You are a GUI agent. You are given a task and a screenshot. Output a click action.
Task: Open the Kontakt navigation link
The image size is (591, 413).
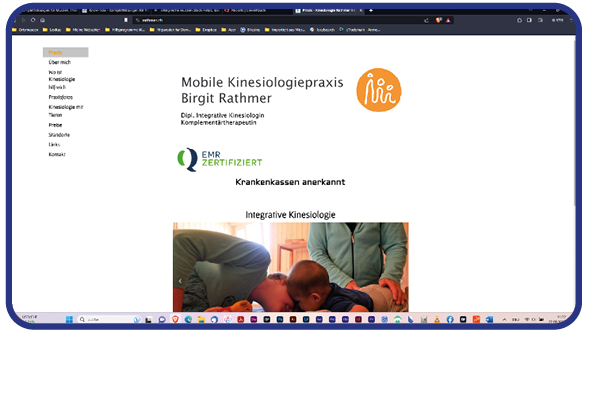(57, 154)
